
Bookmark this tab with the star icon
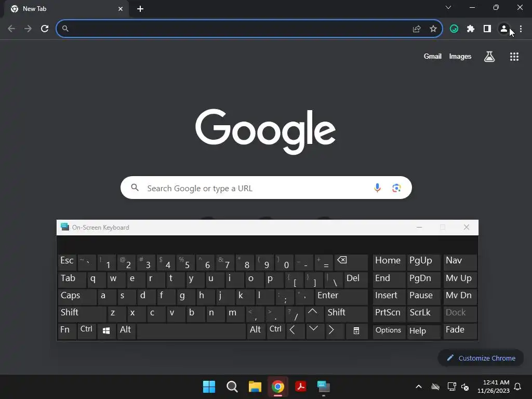pos(433,29)
